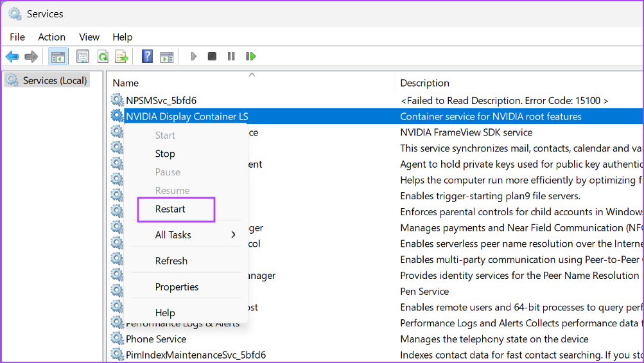Click the 'Pen Service' description cell

424,292
